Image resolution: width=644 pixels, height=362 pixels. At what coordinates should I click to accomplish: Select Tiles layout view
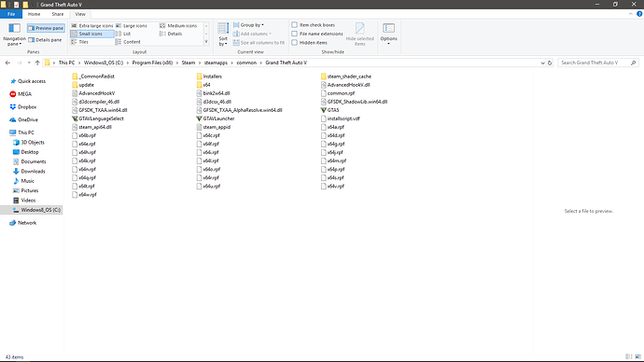pyautogui.click(x=79, y=42)
